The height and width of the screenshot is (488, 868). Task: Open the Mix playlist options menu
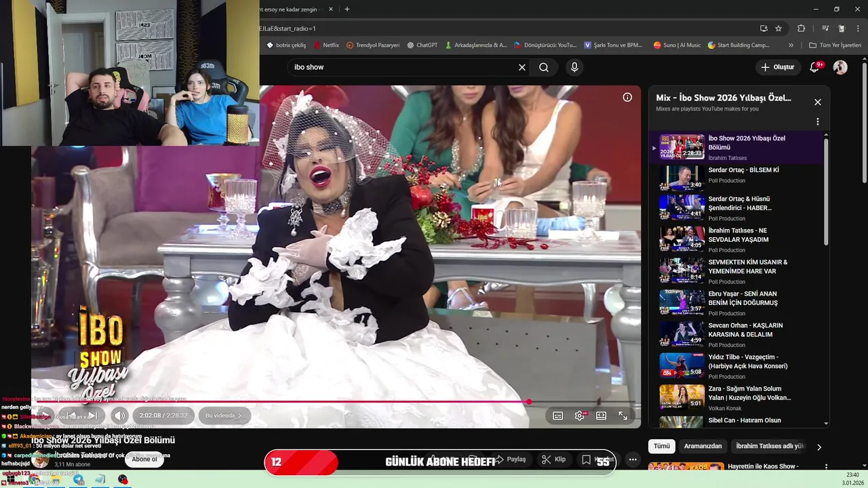[817, 122]
